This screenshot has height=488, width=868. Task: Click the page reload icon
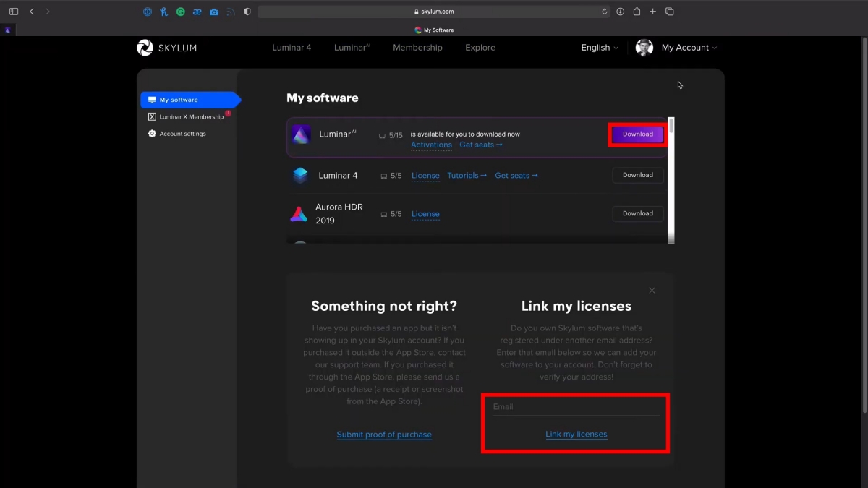coord(605,12)
